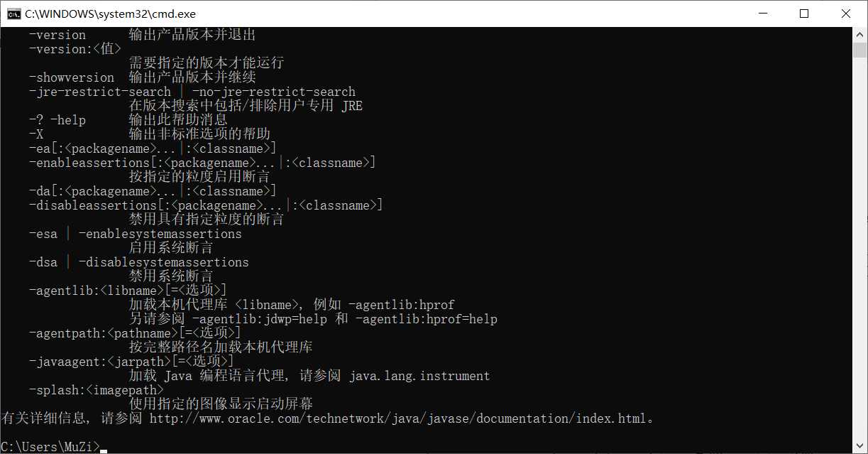Click the -splash:<imagepath> option text
This screenshot has width=868, height=454.
click(97, 390)
